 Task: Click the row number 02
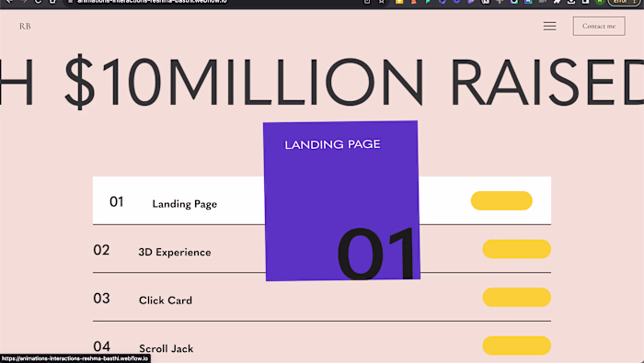[x=101, y=250]
